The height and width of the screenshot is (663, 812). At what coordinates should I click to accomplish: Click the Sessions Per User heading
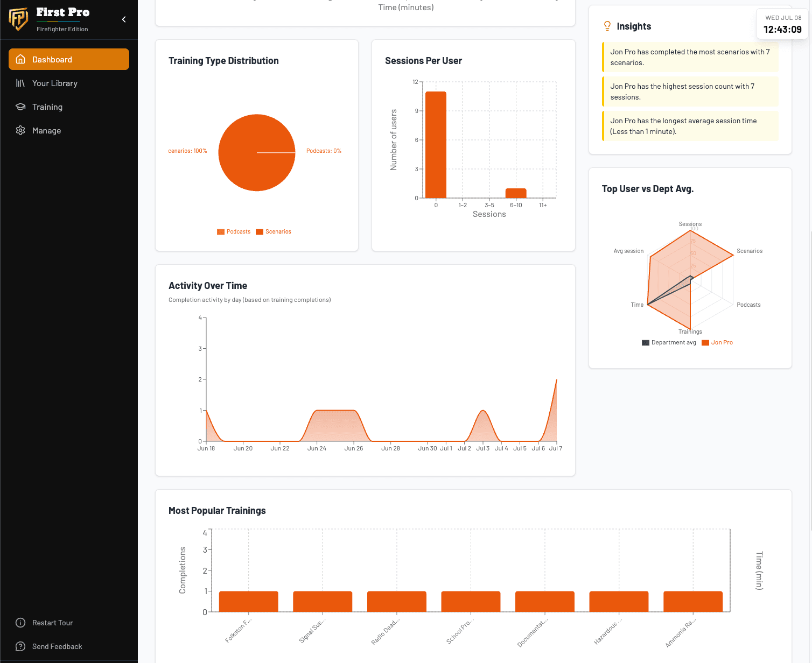tap(423, 61)
